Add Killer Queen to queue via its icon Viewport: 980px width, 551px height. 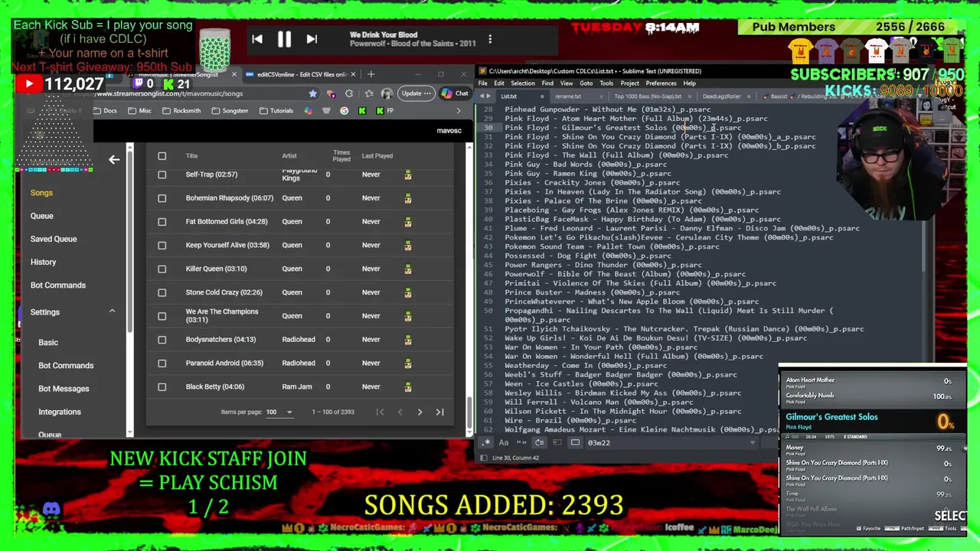408,269
